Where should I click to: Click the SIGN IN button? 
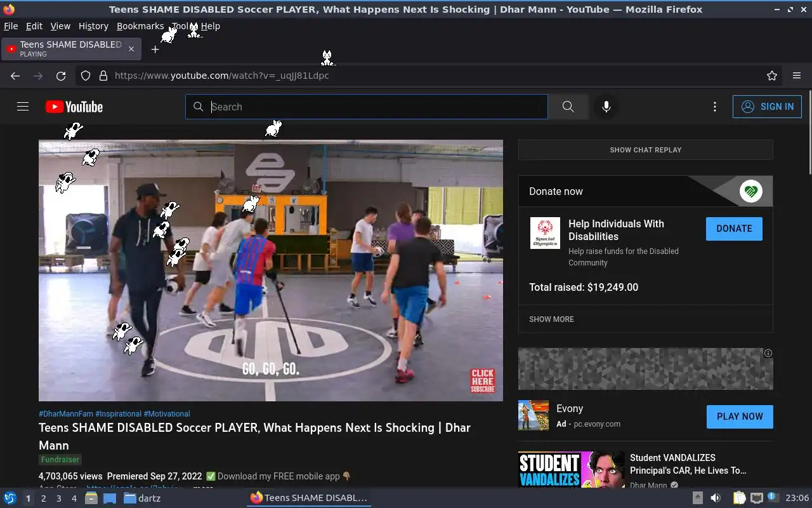767,107
